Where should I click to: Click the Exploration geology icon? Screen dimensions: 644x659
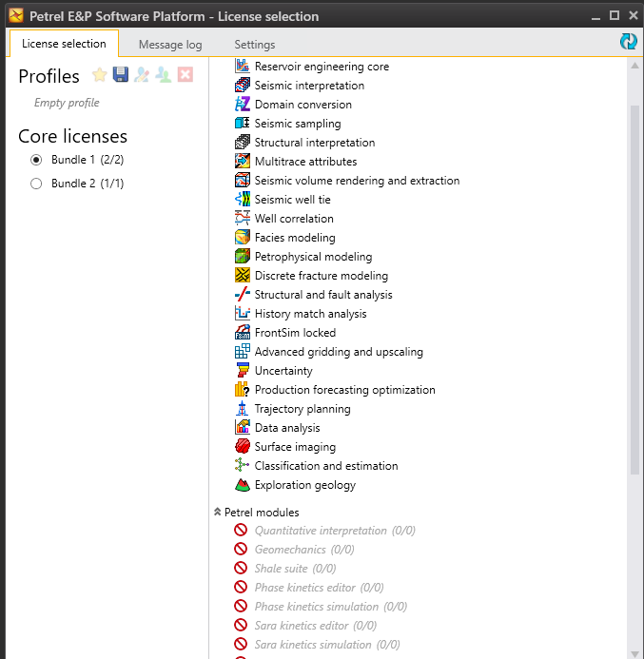pos(243,485)
